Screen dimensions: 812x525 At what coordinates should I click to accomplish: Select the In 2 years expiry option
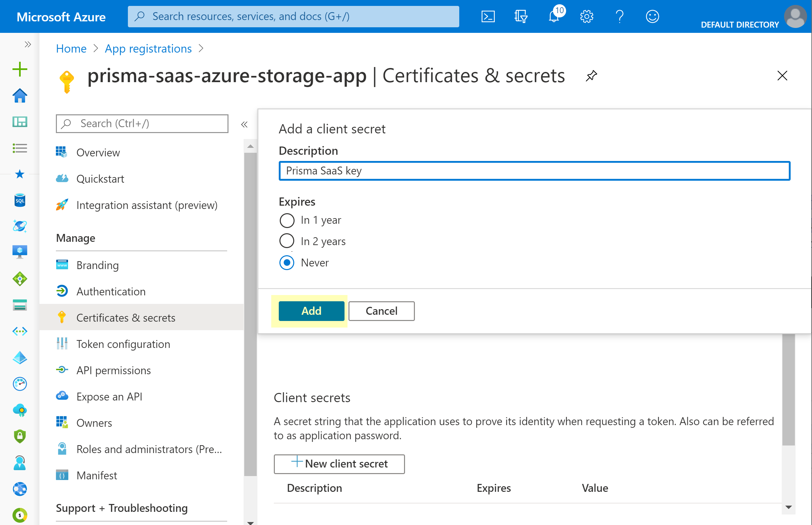(x=287, y=241)
